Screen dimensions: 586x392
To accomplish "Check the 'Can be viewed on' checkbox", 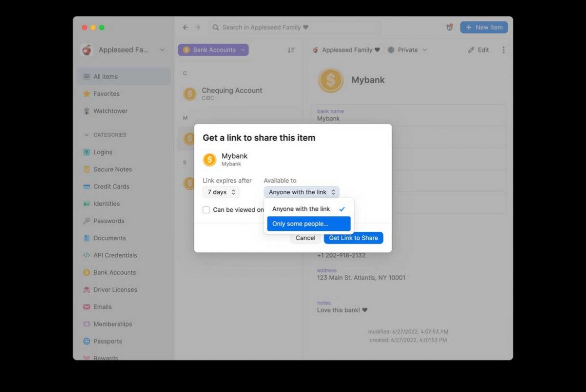I will [206, 210].
